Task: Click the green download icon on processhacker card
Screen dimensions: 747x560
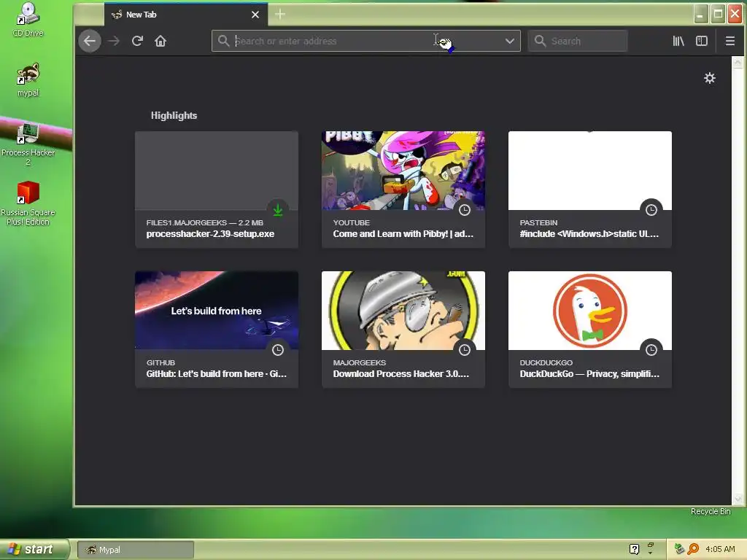Action: [278, 210]
